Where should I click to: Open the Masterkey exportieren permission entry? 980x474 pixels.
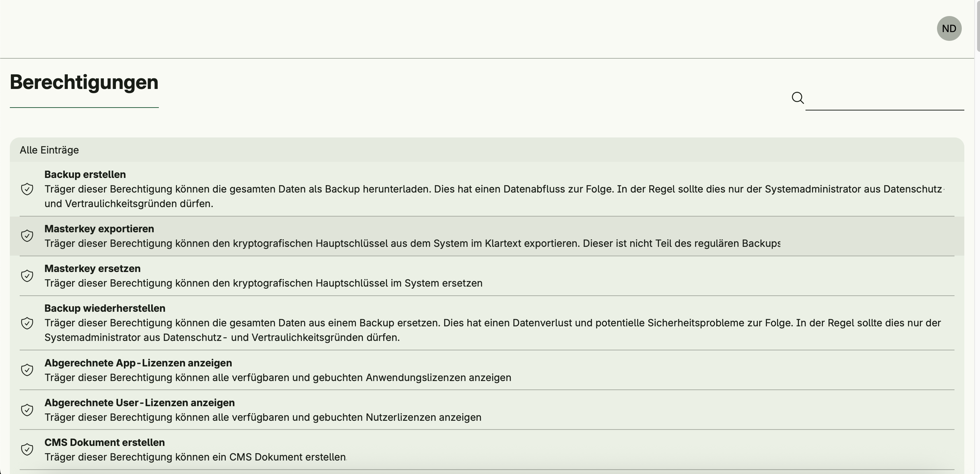tap(99, 229)
